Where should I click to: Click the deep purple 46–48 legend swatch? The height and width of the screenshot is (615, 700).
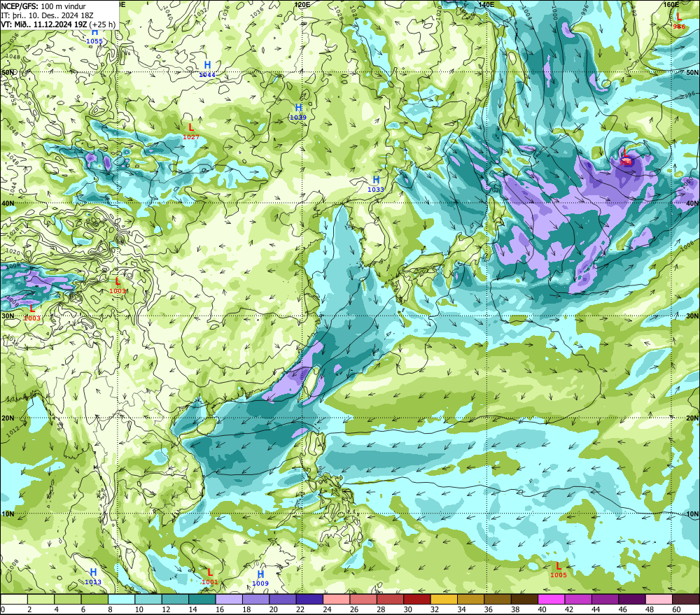[631, 599]
